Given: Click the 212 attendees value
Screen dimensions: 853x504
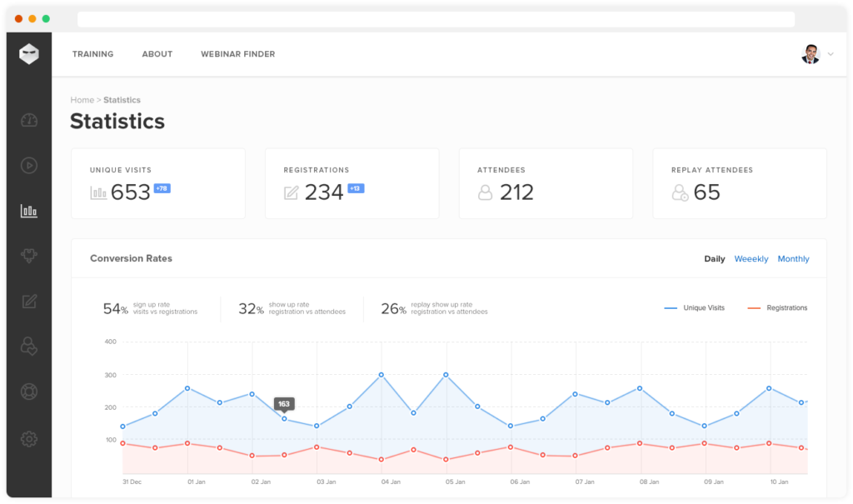Looking at the screenshot, I should pos(516,192).
